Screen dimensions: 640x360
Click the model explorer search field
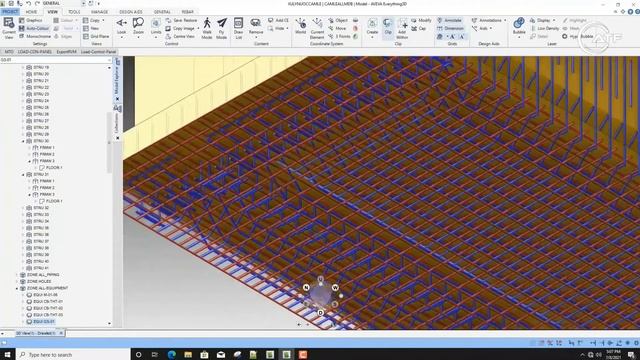55,60
